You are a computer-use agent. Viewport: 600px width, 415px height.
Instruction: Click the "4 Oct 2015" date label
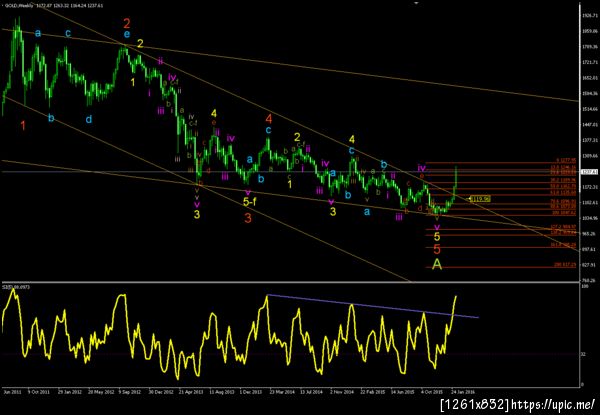[x=432, y=392]
